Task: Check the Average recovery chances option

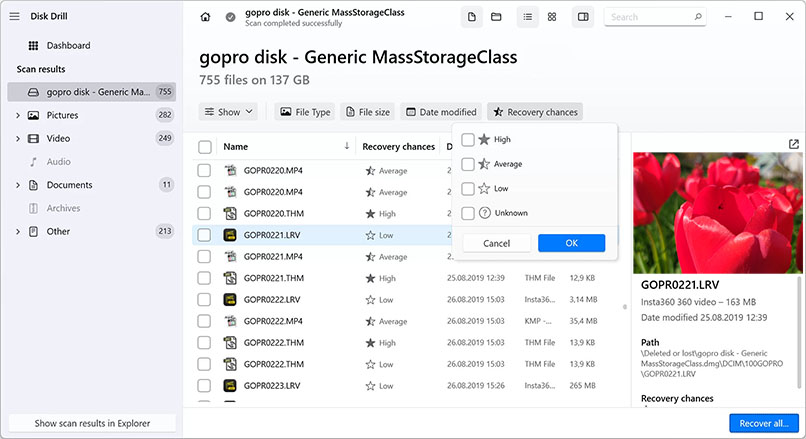Action: (x=468, y=164)
